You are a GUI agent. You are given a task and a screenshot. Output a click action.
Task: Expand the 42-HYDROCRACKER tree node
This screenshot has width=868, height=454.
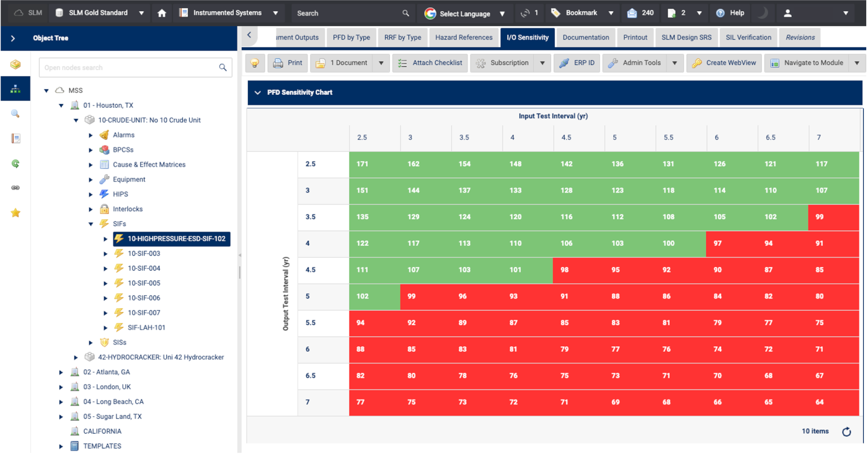tap(76, 357)
